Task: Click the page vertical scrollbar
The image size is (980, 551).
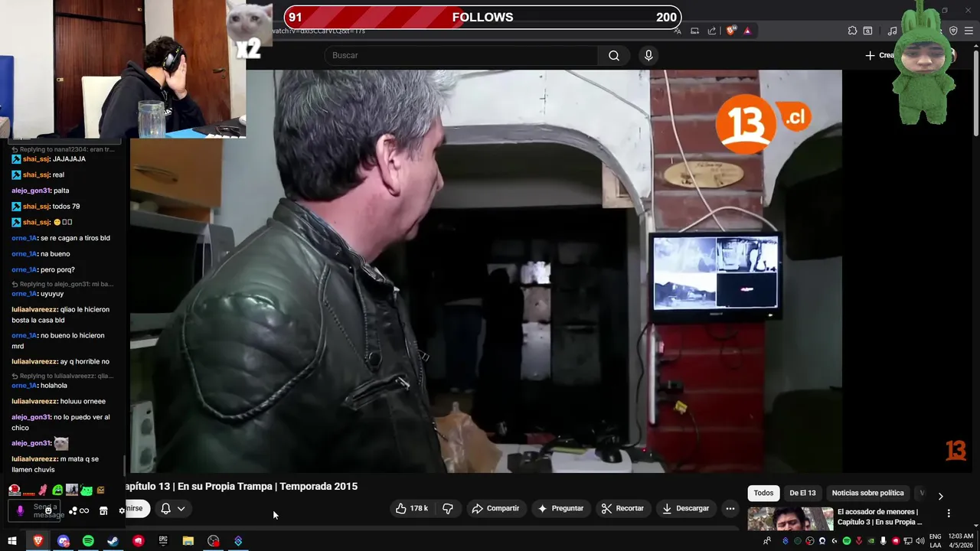Action: pos(975,92)
